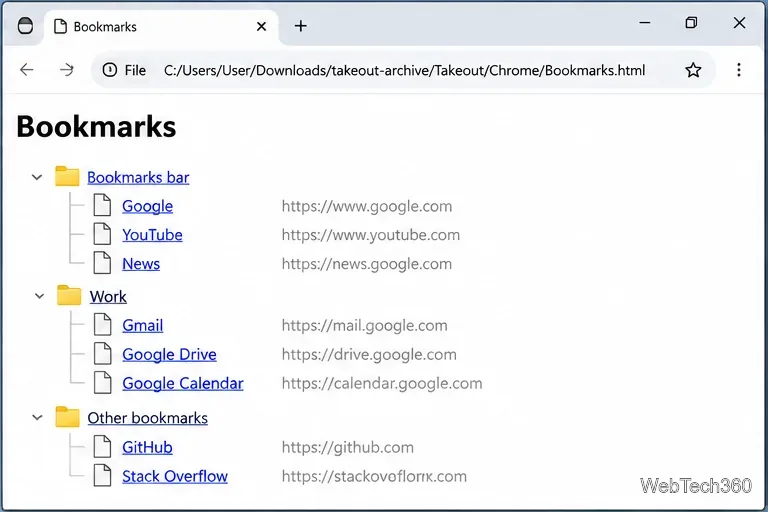Click the Bookmarks page heading
Image resolution: width=768 pixels, height=512 pixels.
pyautogui.click(x=96, y=127)
